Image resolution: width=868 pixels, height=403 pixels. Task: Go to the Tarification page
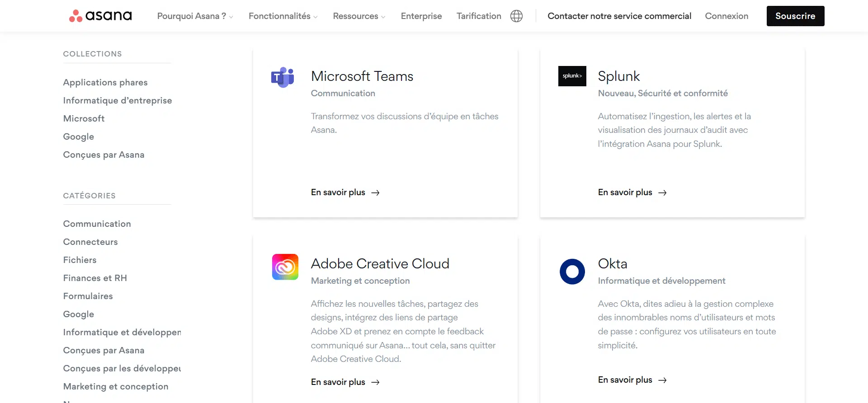[x=478, y=16]
